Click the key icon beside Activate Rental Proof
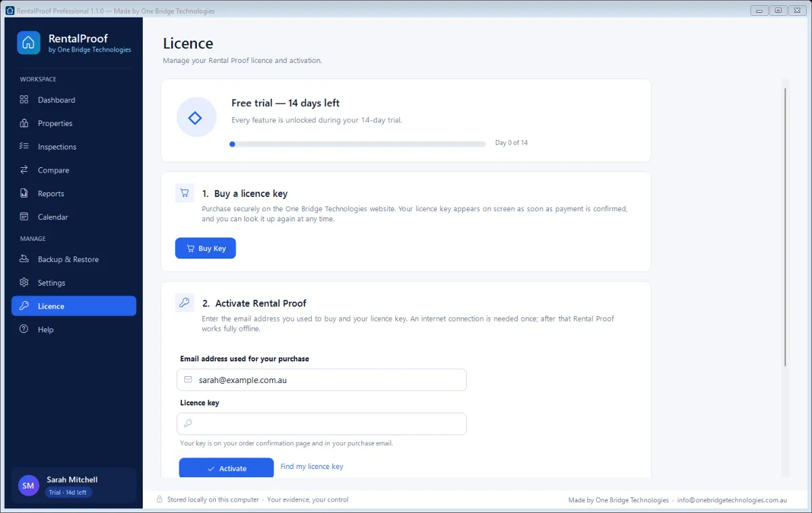 184,303
